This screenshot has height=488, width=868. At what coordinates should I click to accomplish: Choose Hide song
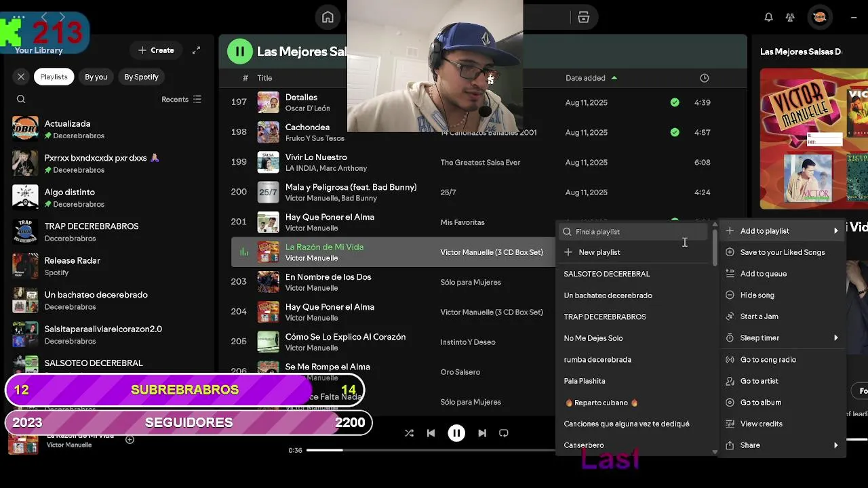pyautogui.click(x=783, y=296)
